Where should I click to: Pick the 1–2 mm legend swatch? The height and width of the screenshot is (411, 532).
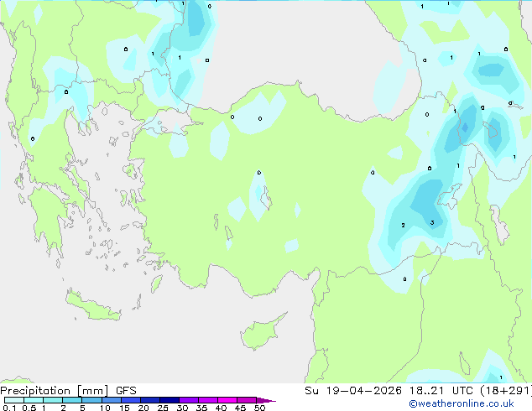(x=53, y=400)
